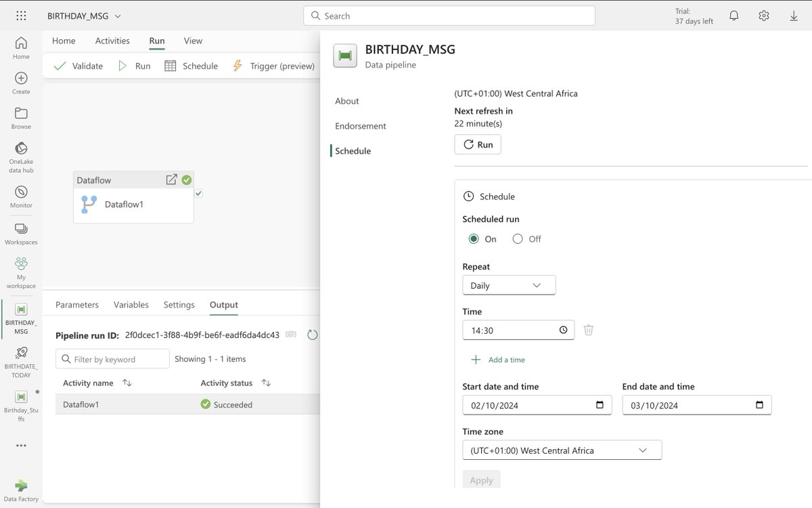The height and width of the screenshot is (508, 812).
Task: Click the download icon in header
Action: click(794, 16)
